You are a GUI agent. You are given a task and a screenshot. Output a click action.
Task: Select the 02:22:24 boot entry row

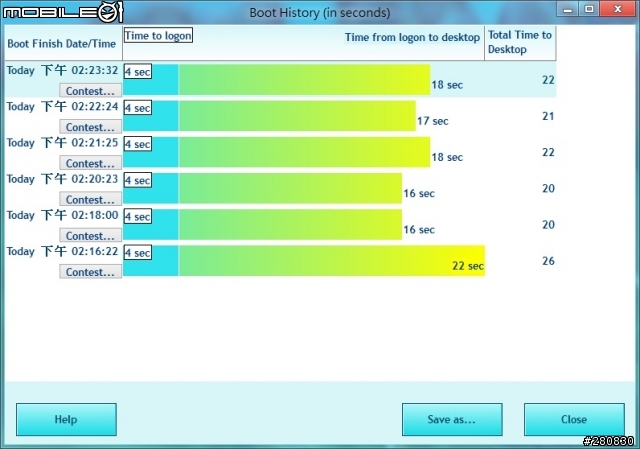(280, 116)
